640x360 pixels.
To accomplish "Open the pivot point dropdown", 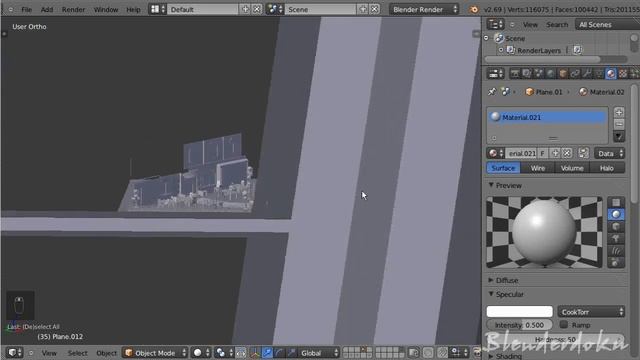I will click(x=224, y=353).
